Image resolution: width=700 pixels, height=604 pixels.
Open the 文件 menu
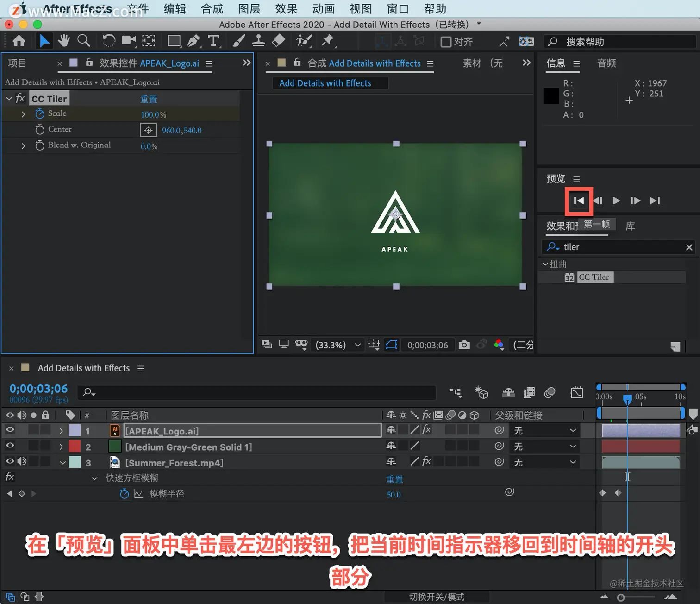coord(138,9)
